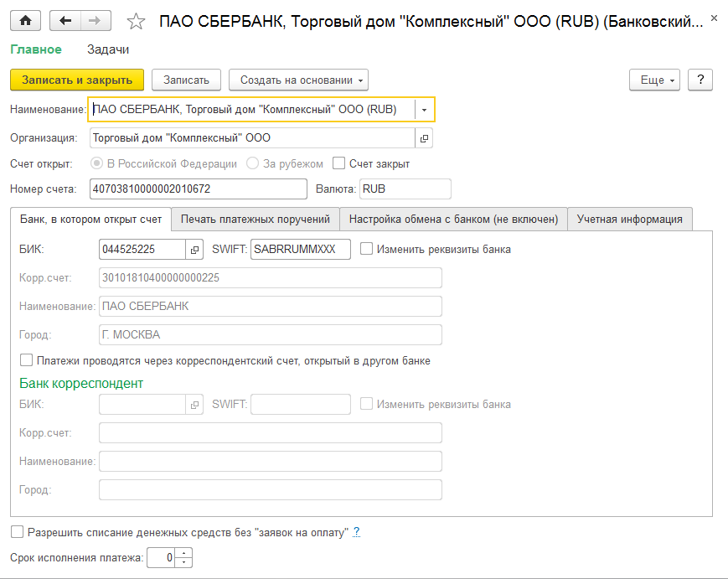Click the correspondent bank БИК field
The height and width of the screenshot is (579, 728).
[x=142, y=405]
